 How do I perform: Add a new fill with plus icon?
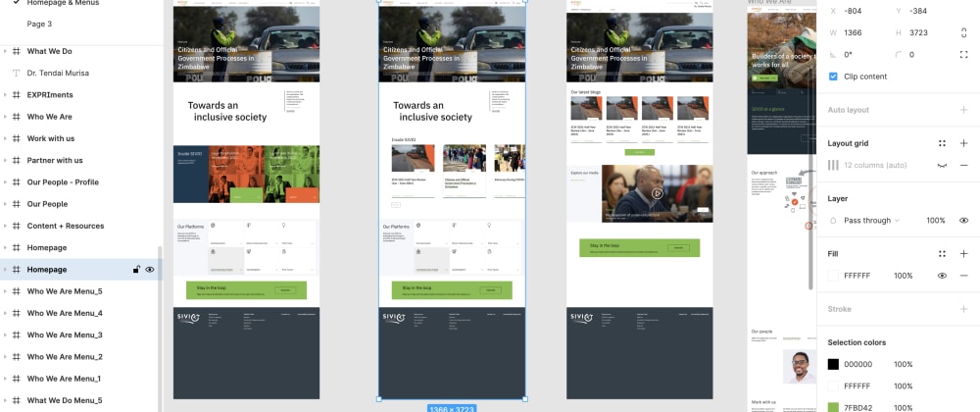[x=963, y=254]
